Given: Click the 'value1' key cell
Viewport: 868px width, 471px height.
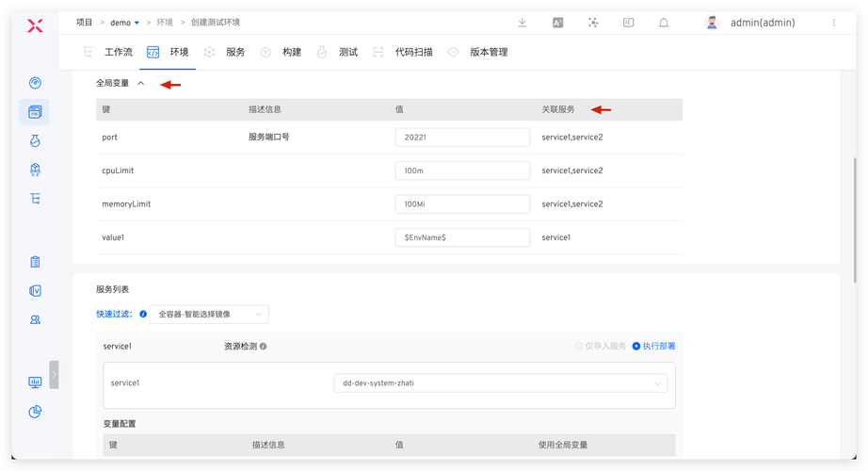Looking at the screenshot, I should click(x=113, y=237).
